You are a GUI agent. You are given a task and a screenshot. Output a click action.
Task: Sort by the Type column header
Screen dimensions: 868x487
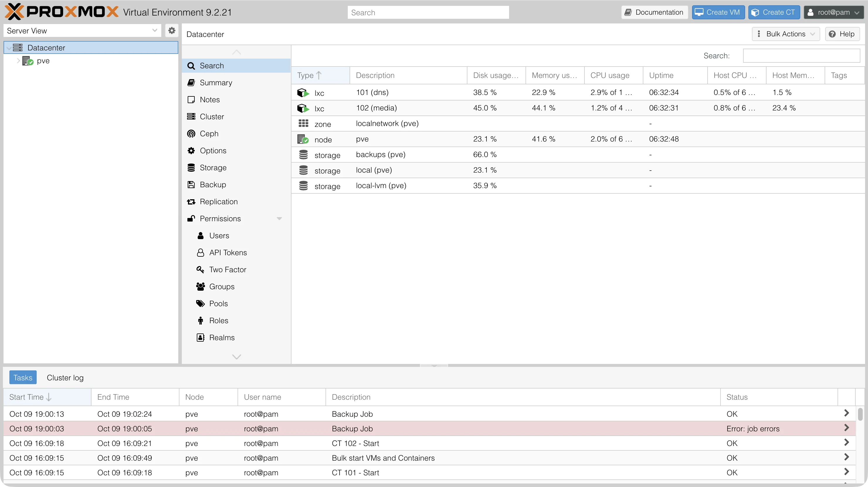pos(320,75)
